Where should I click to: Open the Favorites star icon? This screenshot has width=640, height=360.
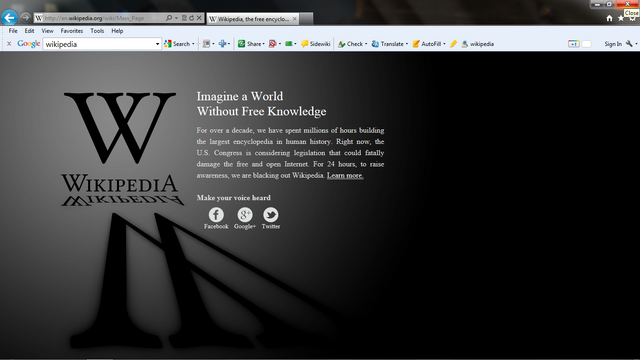pyautogui.click(x=621, y=18)
